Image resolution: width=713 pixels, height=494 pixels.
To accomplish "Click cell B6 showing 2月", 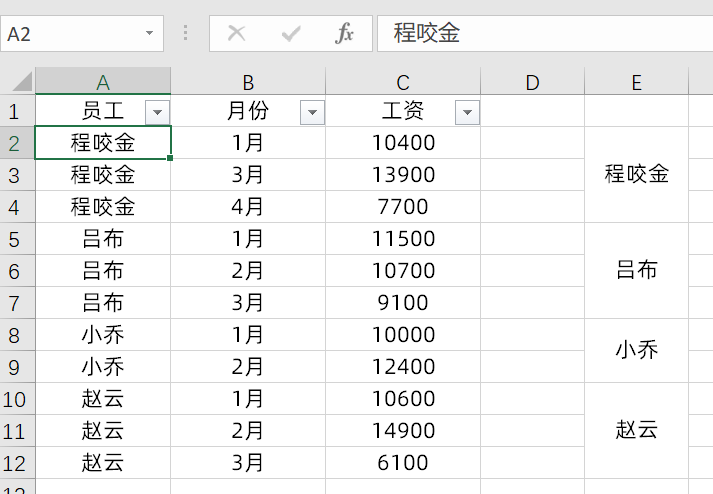I will (x=248, y=271).
